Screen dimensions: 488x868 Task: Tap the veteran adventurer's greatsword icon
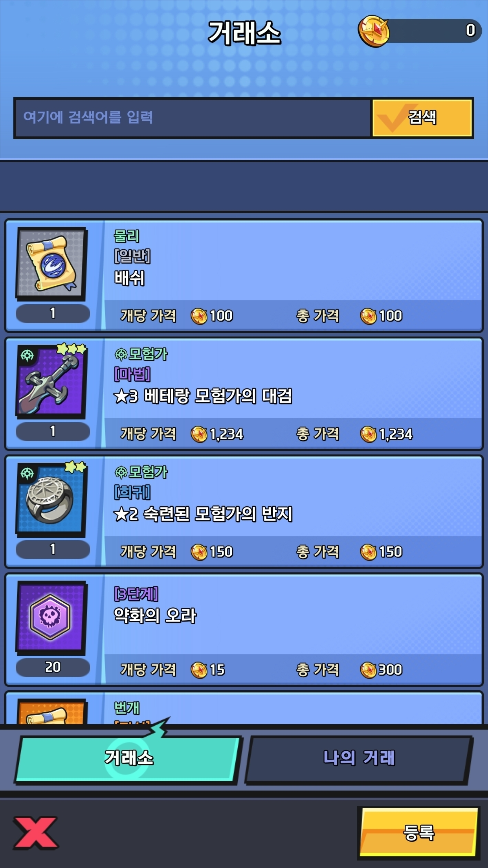tap(51, 381)
